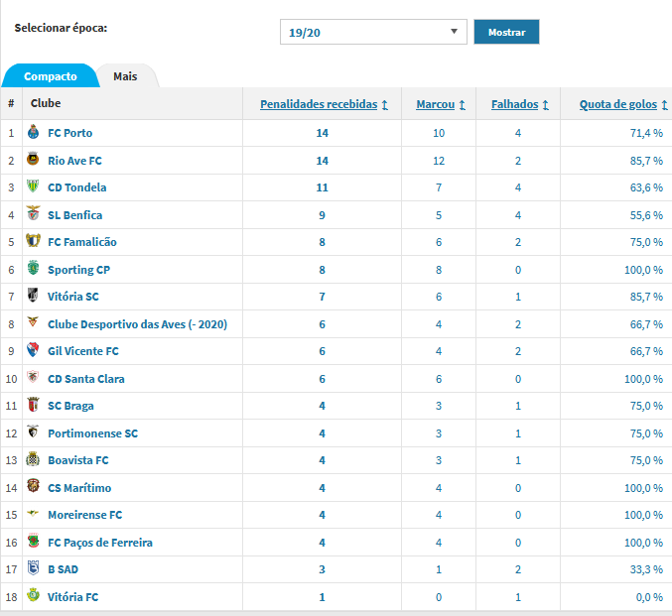This screenshot has width=672, height=616.
Task: Click sort arrow beside Marcou header
Action: pos(462,105)
